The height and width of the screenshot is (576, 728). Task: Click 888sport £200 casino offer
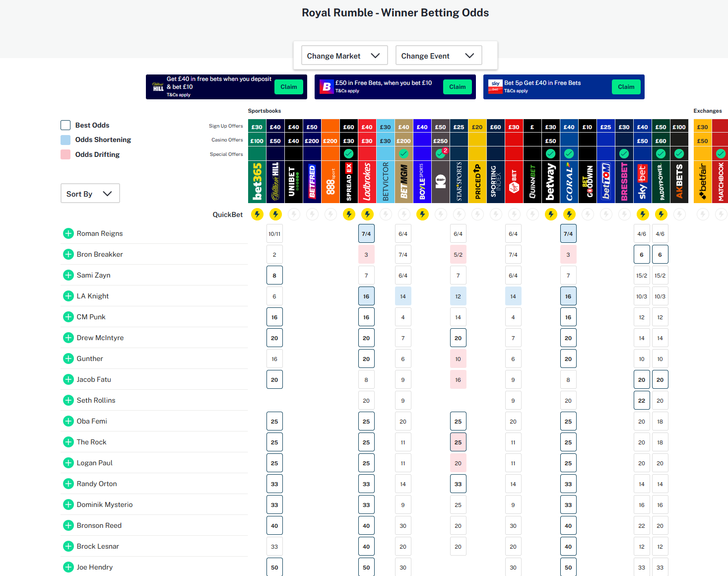(x=331, y=141)
